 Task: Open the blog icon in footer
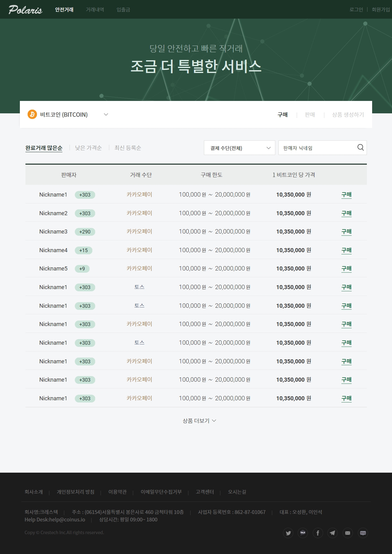tap(363, 533)
